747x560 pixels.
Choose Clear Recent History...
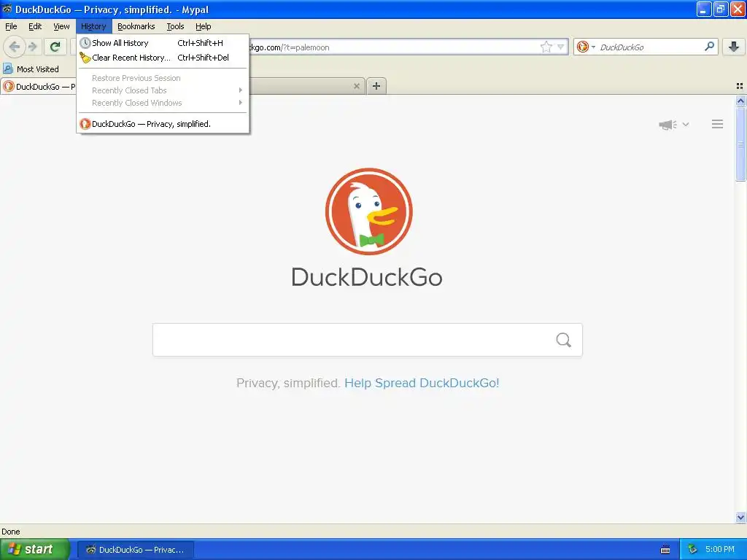pyautogui.click(x=163, y=58)
